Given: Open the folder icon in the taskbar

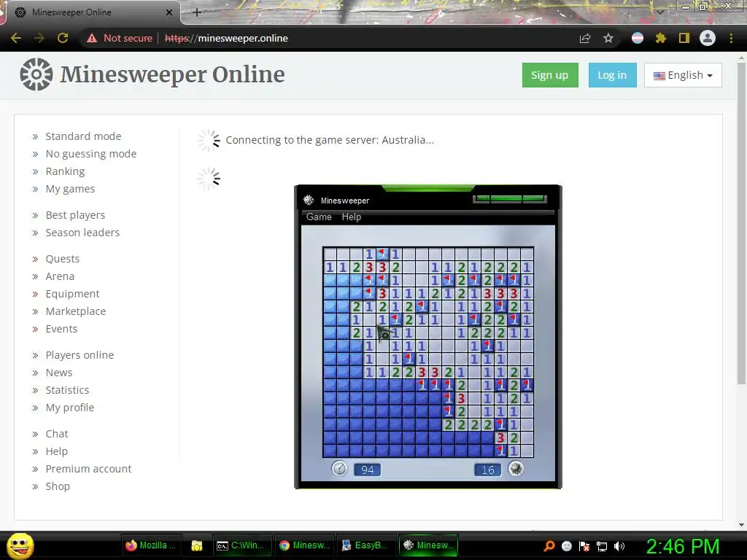Looking at the screenshot, I should [x=197, y=545].
